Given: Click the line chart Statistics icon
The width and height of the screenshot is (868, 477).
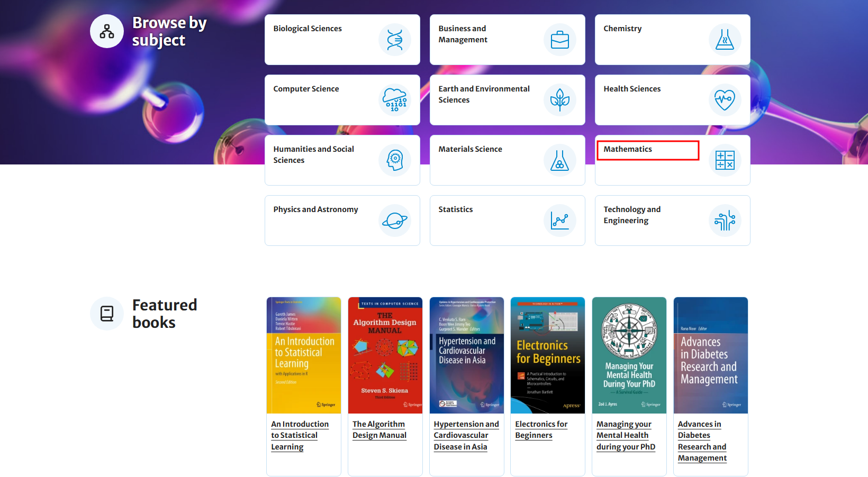Looking at the screenshot, I should click(x=559, y=221).
